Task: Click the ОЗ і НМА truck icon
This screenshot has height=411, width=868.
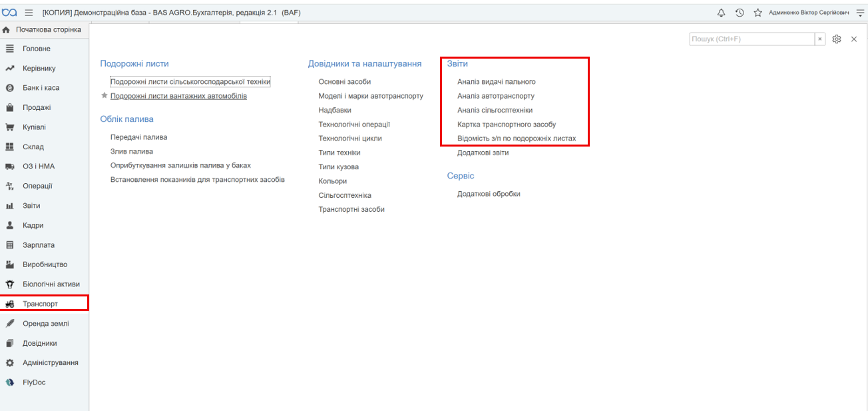Action: coord(10,167)
